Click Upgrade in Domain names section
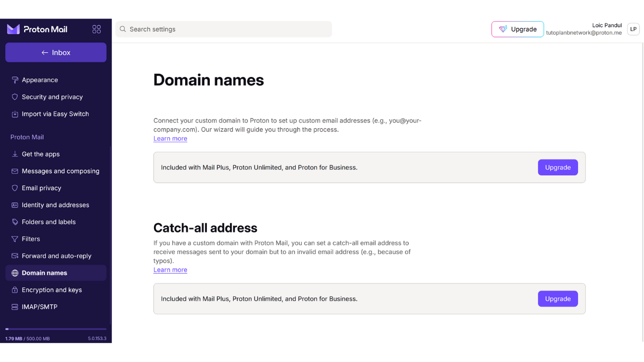644x362 pixels. point(557,167)
